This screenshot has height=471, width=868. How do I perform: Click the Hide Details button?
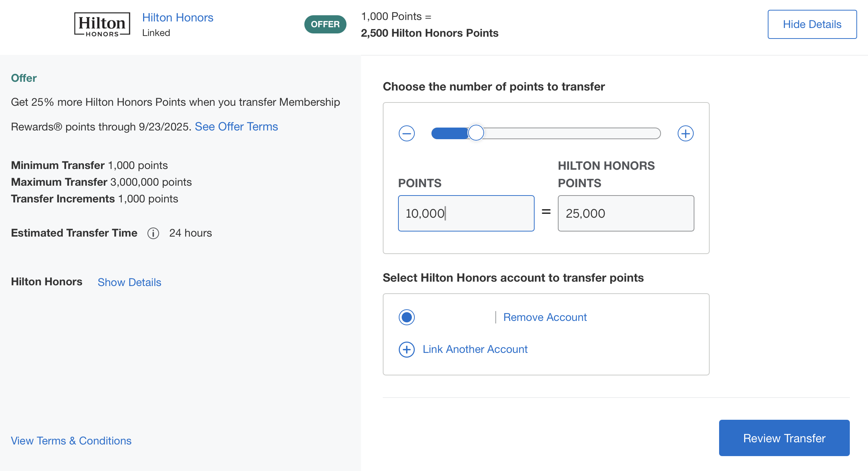tap(812, 24)
